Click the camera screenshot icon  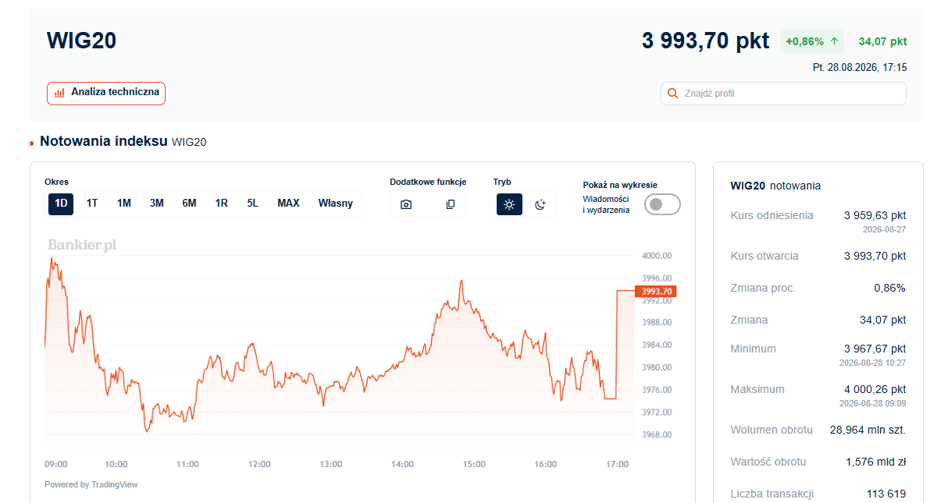point(406,204)
